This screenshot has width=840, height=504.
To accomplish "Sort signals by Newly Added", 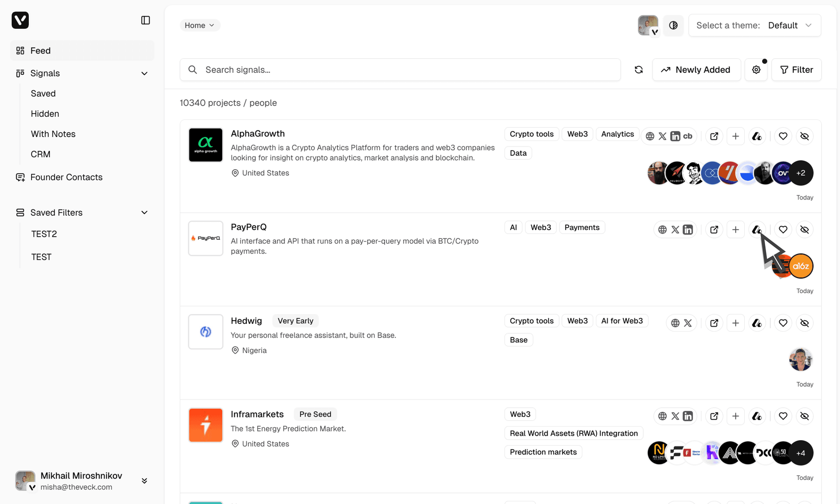I will click(x=696, y=70).
